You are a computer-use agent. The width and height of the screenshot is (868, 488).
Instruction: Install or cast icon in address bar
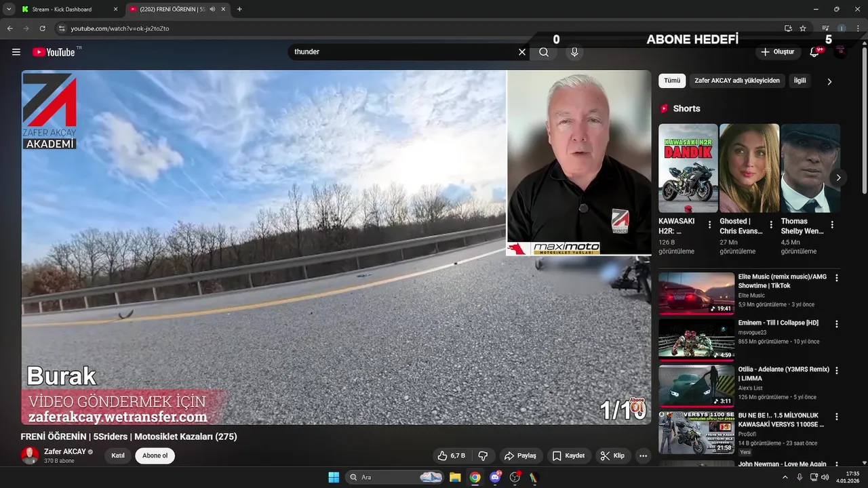click(x=788, y=28)
